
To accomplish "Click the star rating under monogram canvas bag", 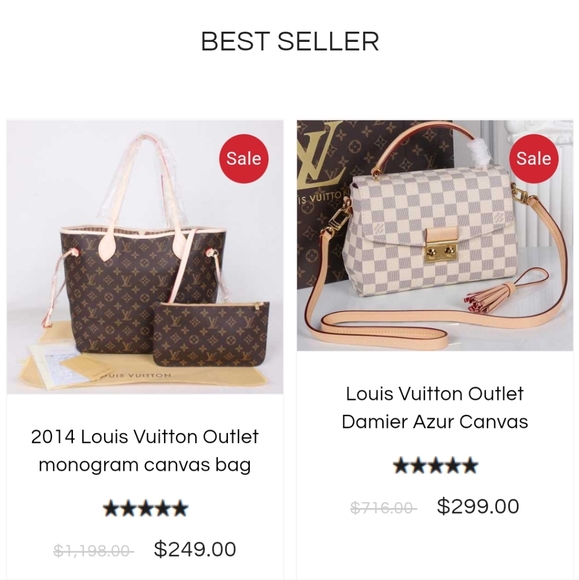I will pos(145,508).
